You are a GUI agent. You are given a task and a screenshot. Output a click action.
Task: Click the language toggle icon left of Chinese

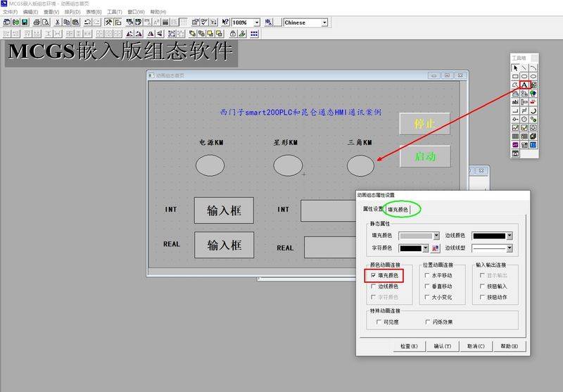coord(269,23)
